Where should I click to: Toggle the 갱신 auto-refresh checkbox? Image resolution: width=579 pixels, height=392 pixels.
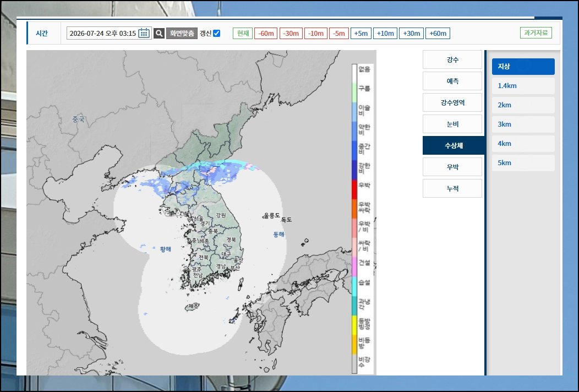pyautogui.click(x=217, y=33)
